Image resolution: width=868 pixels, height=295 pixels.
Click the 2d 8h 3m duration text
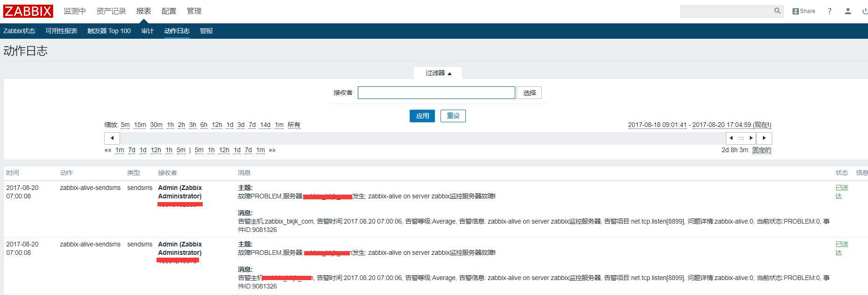coord(735,150)
